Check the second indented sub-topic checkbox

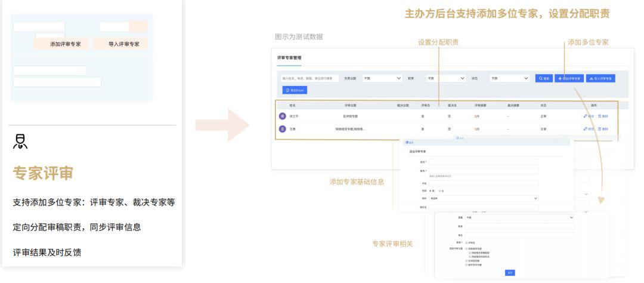pos(470,257)
